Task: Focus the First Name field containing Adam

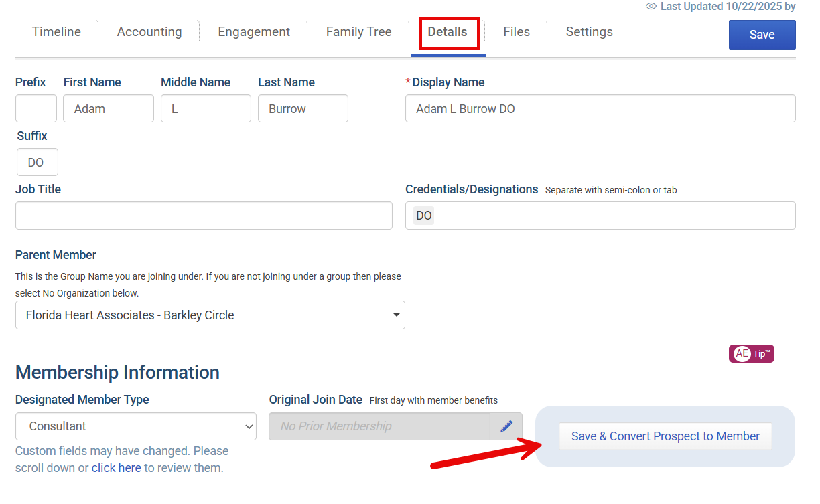Action: point(109,108)
